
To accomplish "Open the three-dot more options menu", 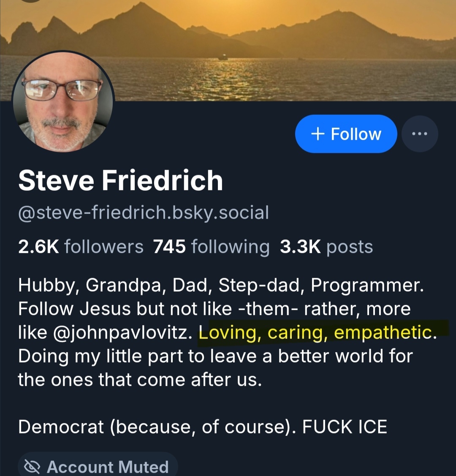I will (x=420, y=134).
